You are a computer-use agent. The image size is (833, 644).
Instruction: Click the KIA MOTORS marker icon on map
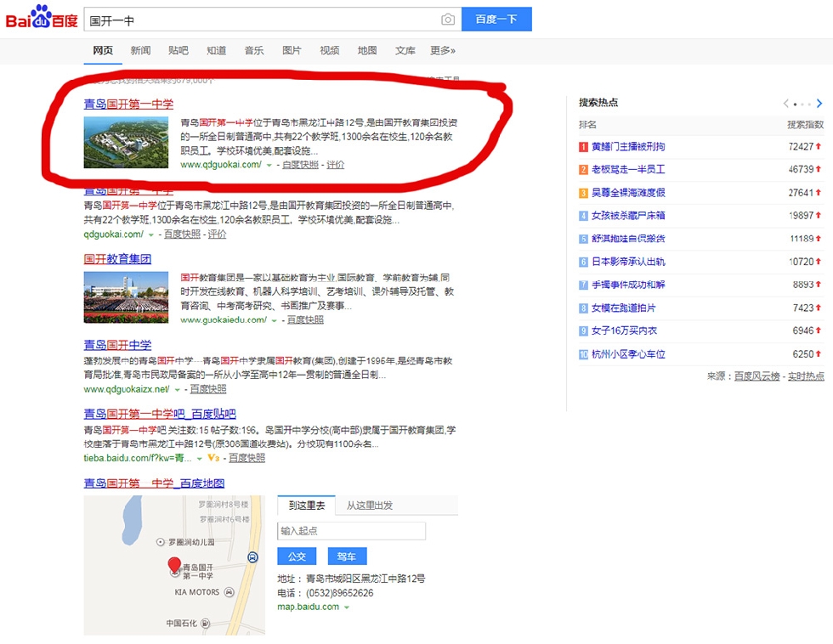pos(229,592)
